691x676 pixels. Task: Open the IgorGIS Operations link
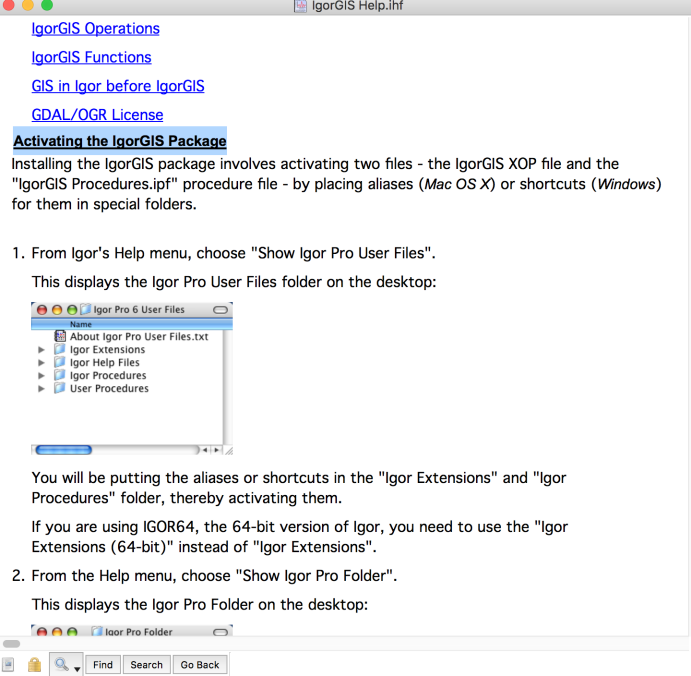96,29
